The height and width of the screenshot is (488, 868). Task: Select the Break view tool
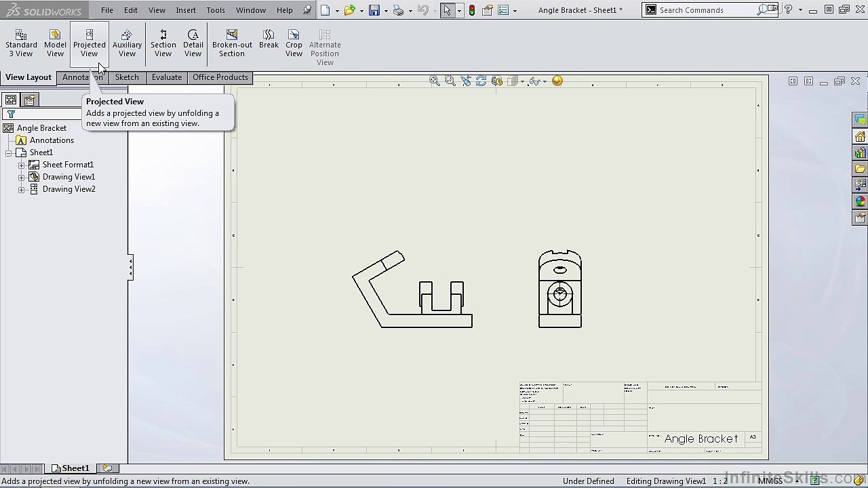[x=269, y=39]
